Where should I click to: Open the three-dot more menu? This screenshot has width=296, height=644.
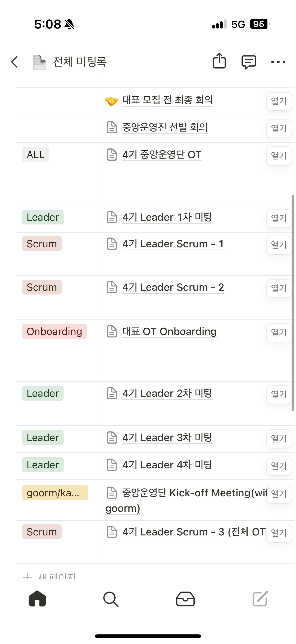pyautogui.click(x=278, y=62)
